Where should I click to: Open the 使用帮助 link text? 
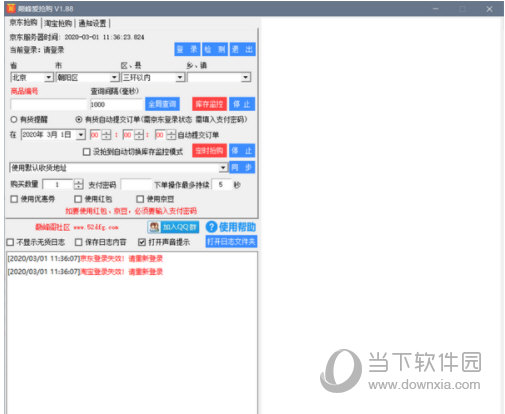click(237, 227)
